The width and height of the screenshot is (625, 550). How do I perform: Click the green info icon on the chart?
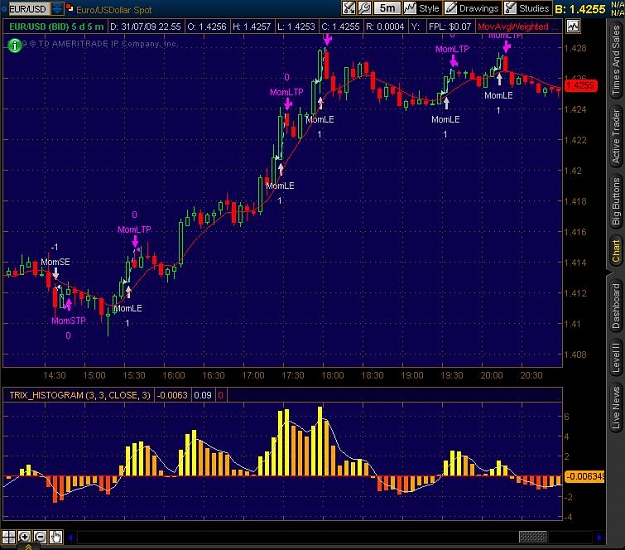[x=15, y=45]
